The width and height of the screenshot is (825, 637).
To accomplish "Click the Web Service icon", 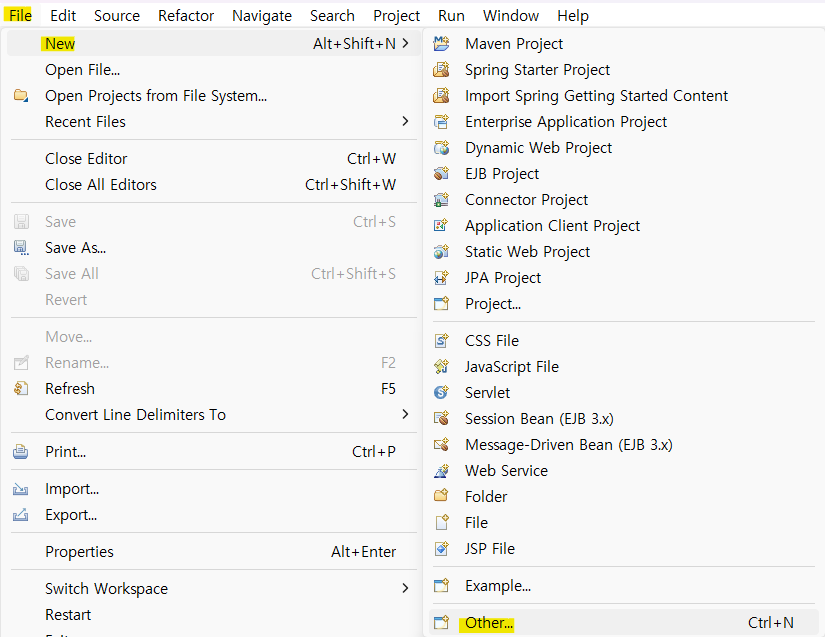I will [441, 471].
